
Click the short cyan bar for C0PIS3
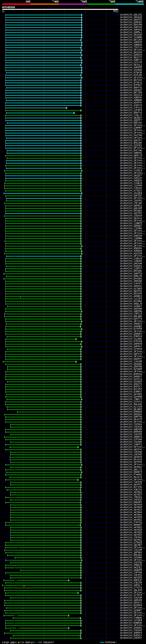click(x=36, y=108)
